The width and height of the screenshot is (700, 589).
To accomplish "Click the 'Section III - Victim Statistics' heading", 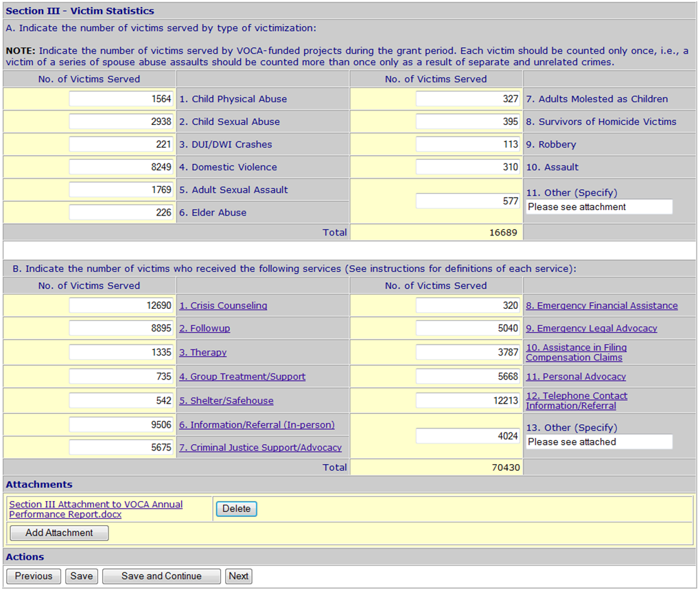I will coord(80,11).
